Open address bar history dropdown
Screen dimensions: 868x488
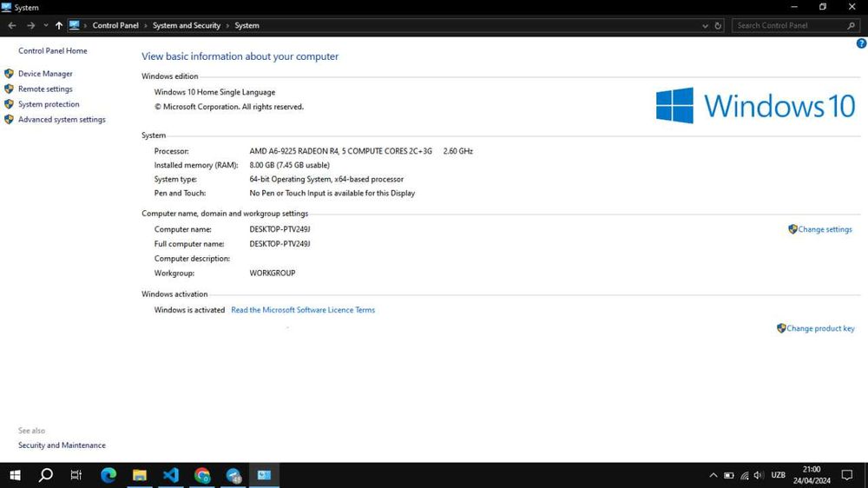[705, 25]
